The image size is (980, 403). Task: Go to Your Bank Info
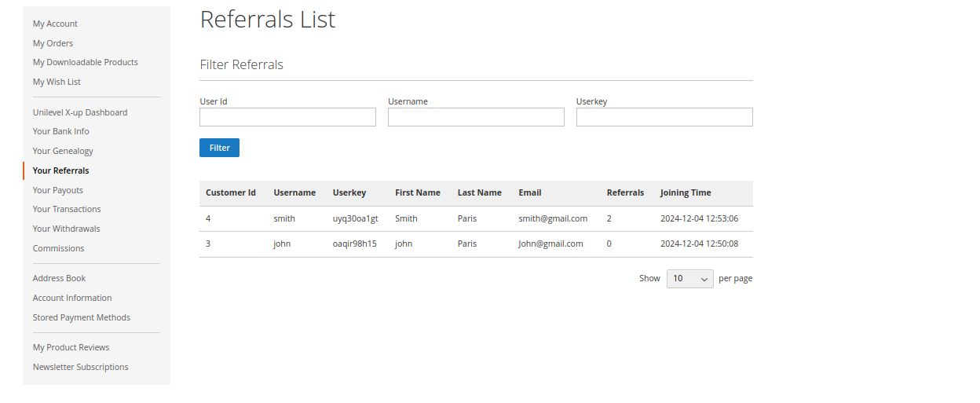click(x=60, y=131)
